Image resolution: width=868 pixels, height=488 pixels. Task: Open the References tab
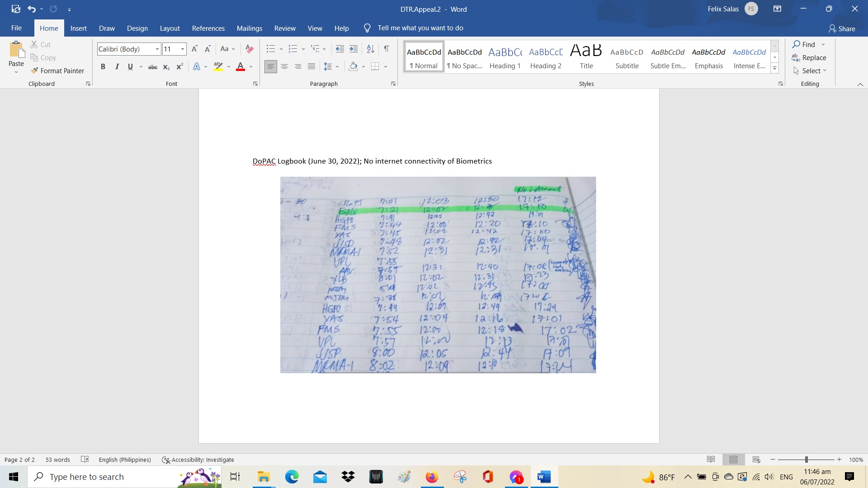[208, 28]
